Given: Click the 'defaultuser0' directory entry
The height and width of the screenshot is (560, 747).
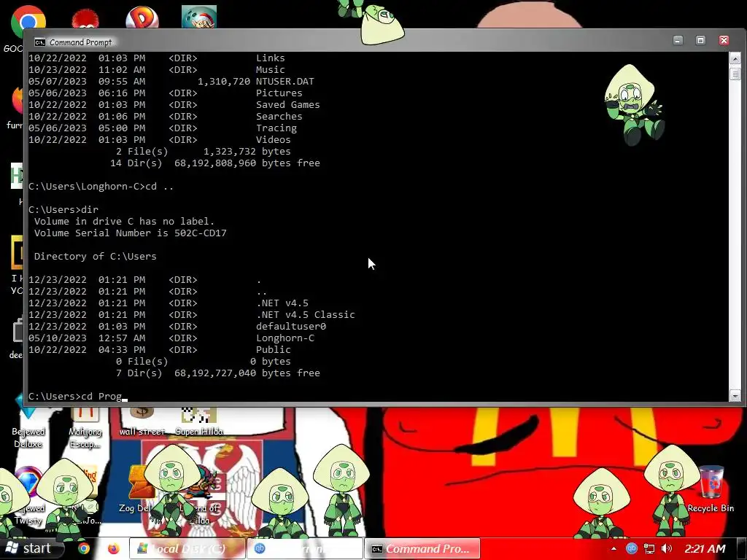Looking at the screenshot, I should (x=290, y=326).
